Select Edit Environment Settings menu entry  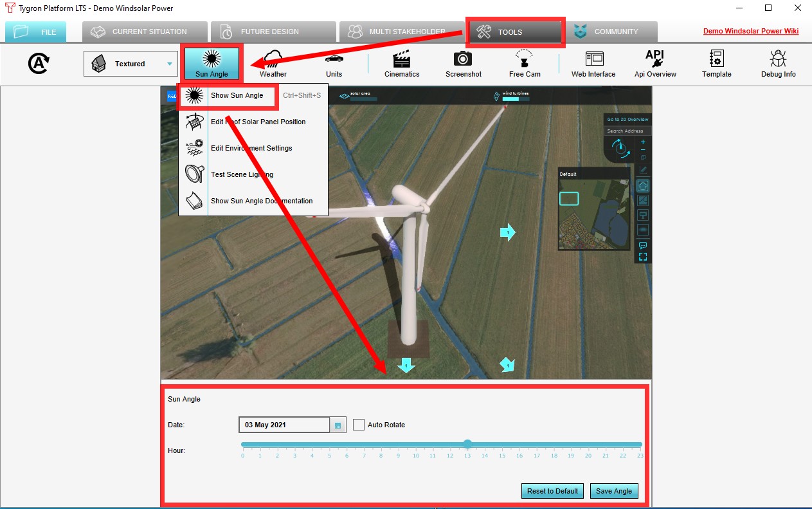click(x=251, y=148)
